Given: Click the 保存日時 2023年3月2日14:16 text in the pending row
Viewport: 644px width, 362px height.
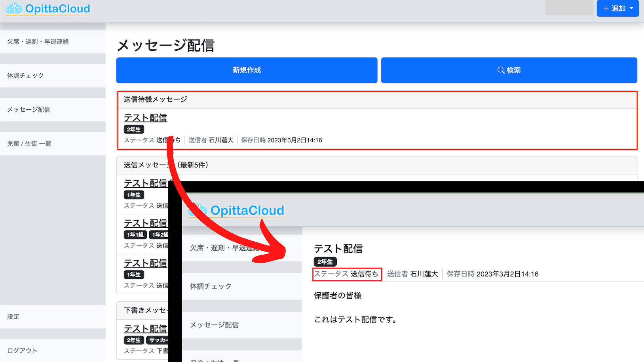Looking at the screenshot, I should [281, 140].
